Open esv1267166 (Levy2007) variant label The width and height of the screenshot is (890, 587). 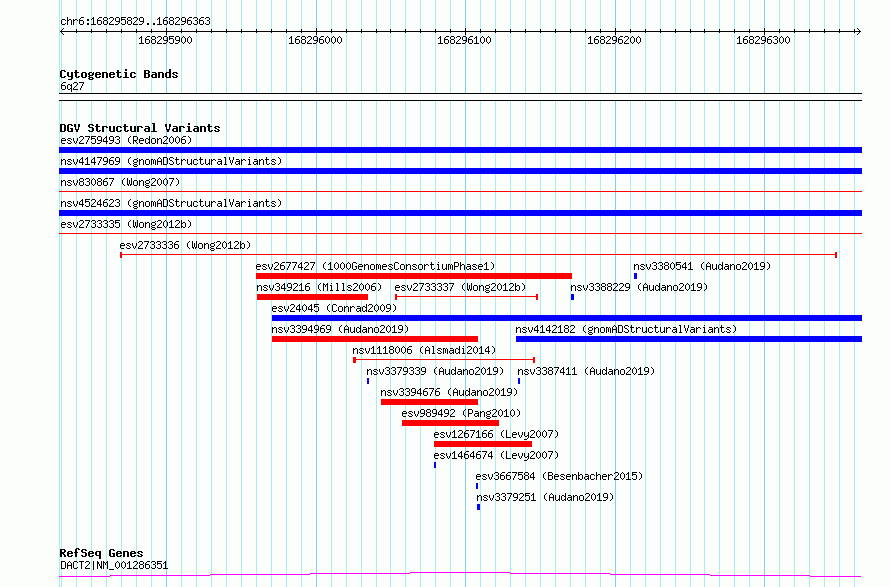496,434
